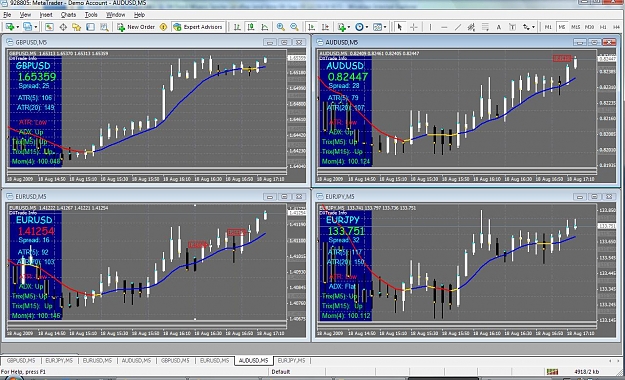Switch chart to Line Chart mode

(265, 27)
